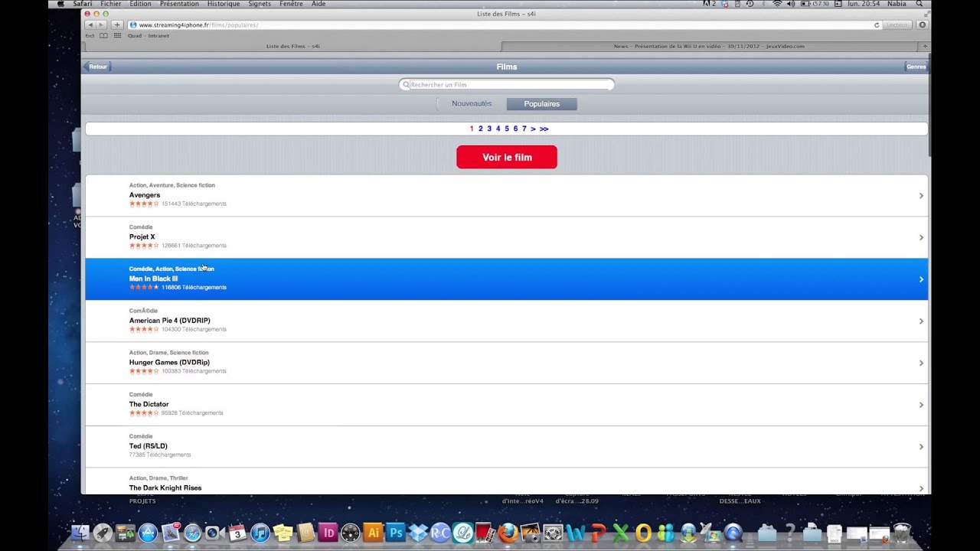Launch Microsoft Outlook from the Dock

point(643,533)
